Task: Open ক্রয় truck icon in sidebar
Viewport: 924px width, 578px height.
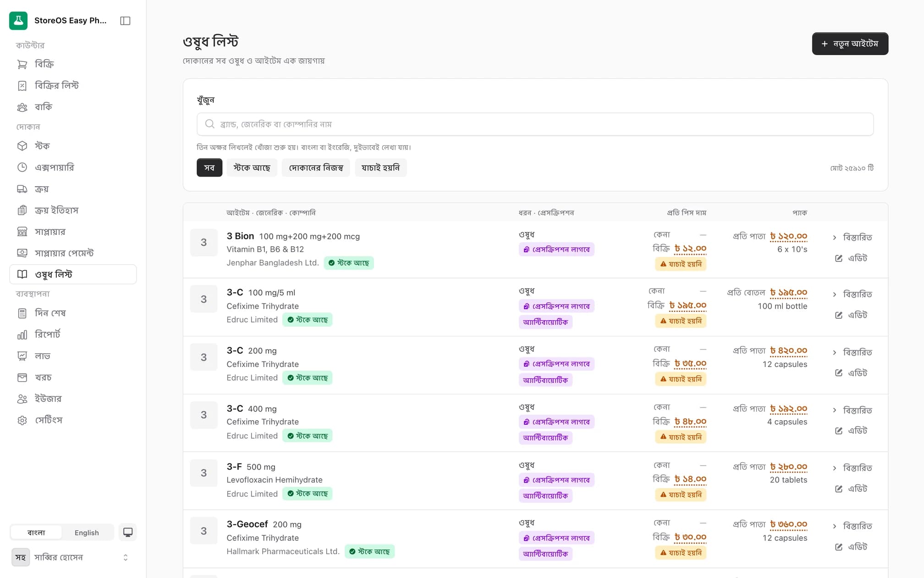Action: pyautogui.click(x=22, y=189)
